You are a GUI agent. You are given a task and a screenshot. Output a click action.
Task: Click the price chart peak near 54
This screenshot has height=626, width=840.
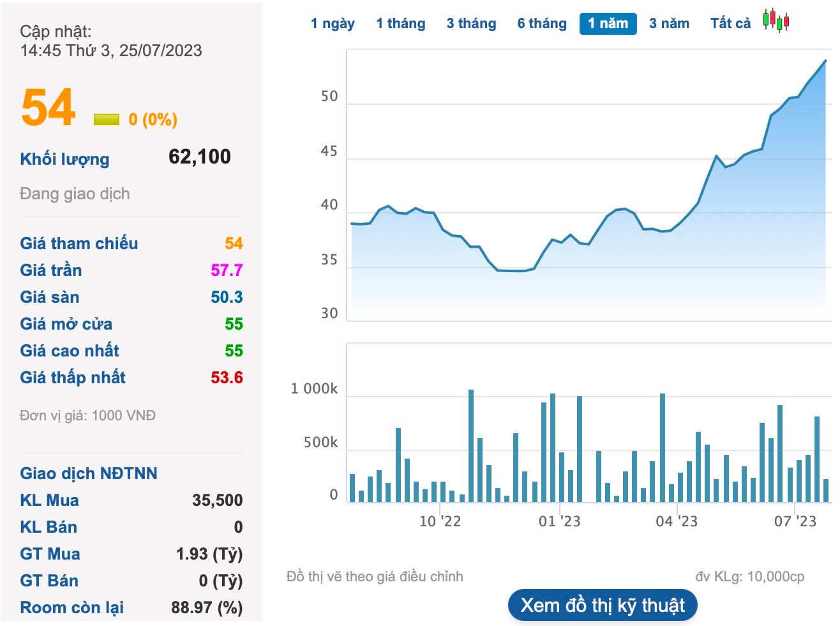tap(825, 61)
